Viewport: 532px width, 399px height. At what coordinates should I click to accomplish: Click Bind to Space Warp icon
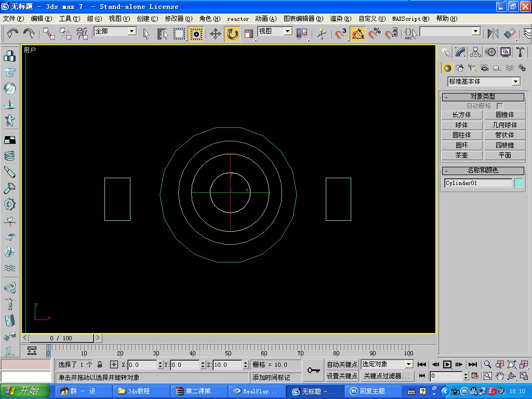pyautogui.click(x=82, y=34)
